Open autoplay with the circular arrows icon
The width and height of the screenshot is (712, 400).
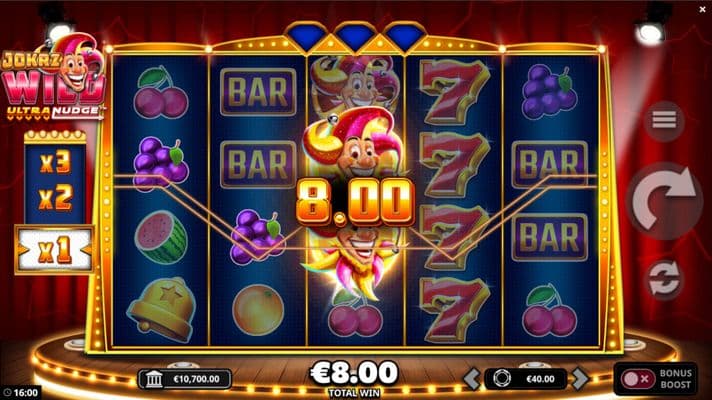click(664, 279)
